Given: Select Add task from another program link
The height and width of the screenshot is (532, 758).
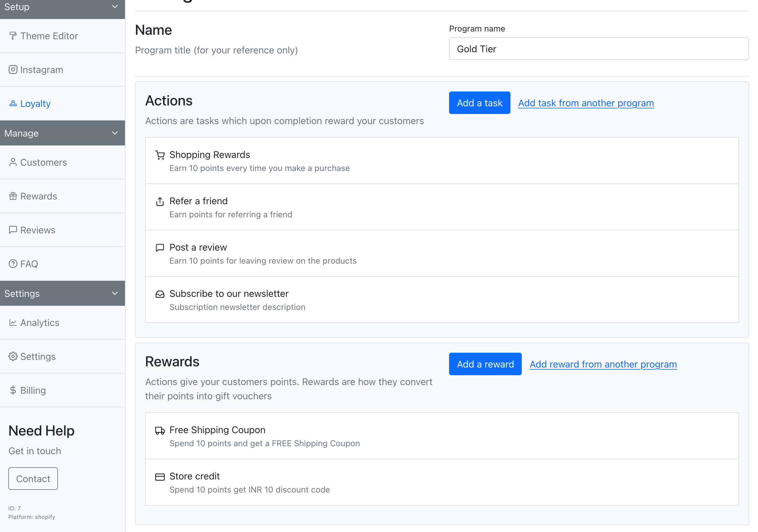Looking at the screenshot, I should (586, 103).
